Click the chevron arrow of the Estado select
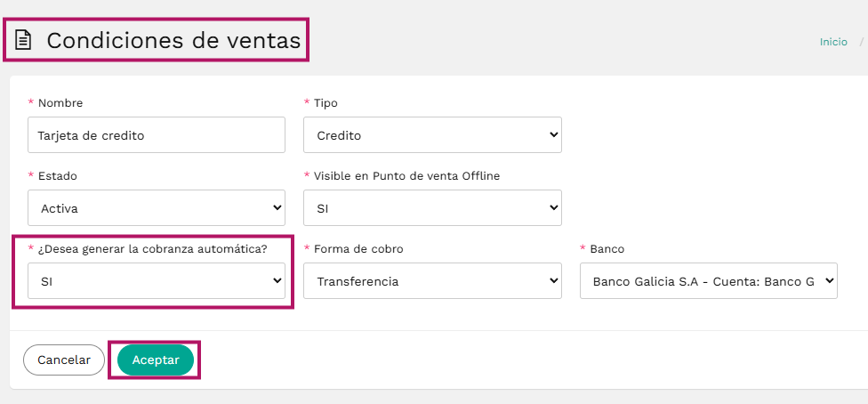The width and height of the screenshot is (868, 404). tap(277, 208)
